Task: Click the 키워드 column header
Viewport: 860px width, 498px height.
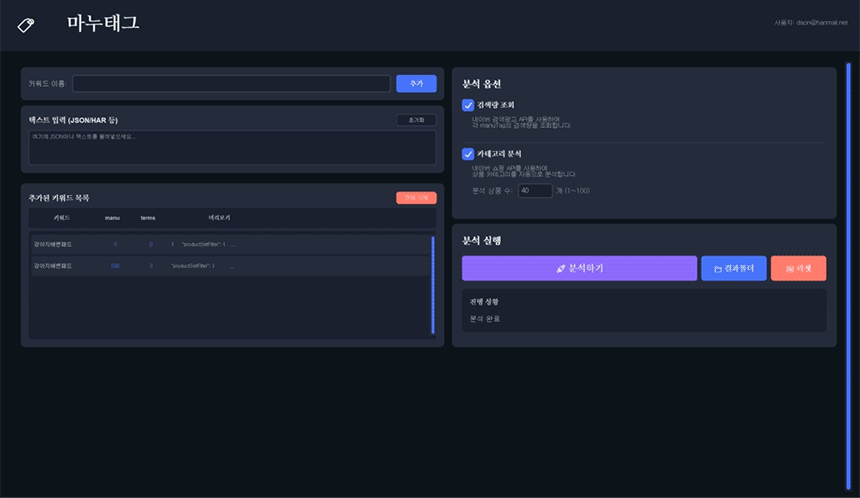Action: (62, 217)
